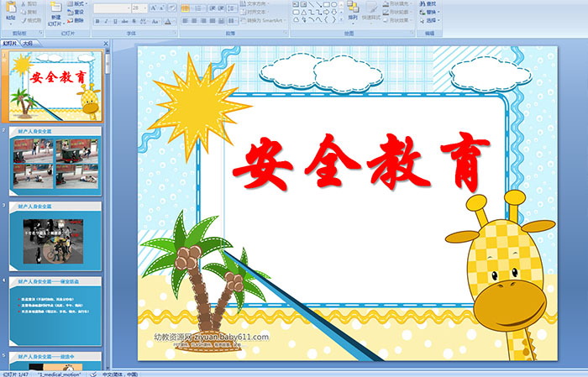Click the Cut (剪切) scissors icon
The height and width of the screenshot is (377, 588).
[x=24, y=4]
